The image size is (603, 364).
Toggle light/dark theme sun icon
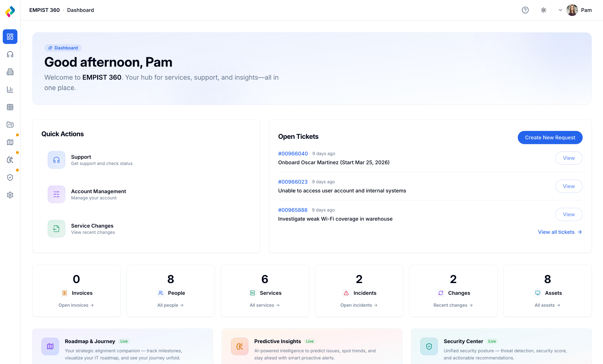pos(544,10)
